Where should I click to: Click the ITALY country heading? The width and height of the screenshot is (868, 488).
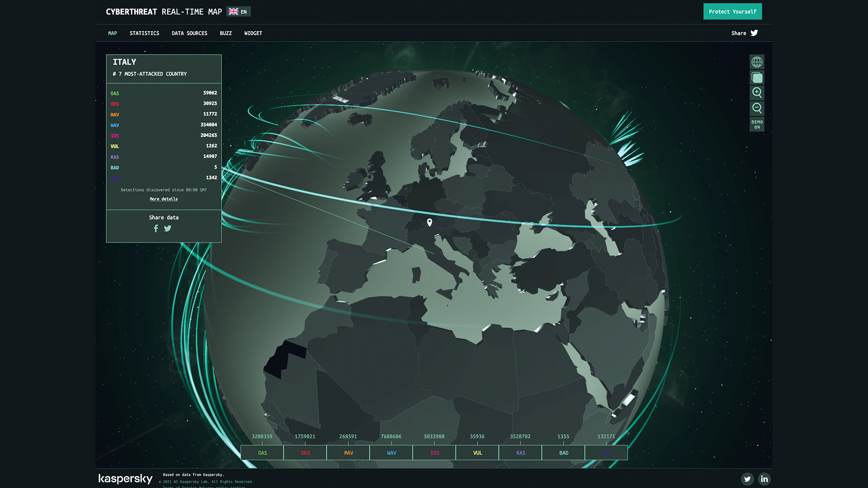point(124,62)
